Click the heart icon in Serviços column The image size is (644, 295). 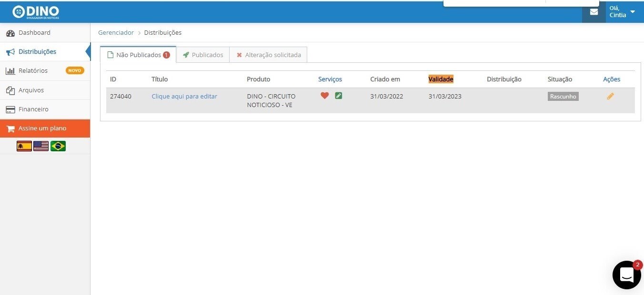coord(324,96)
